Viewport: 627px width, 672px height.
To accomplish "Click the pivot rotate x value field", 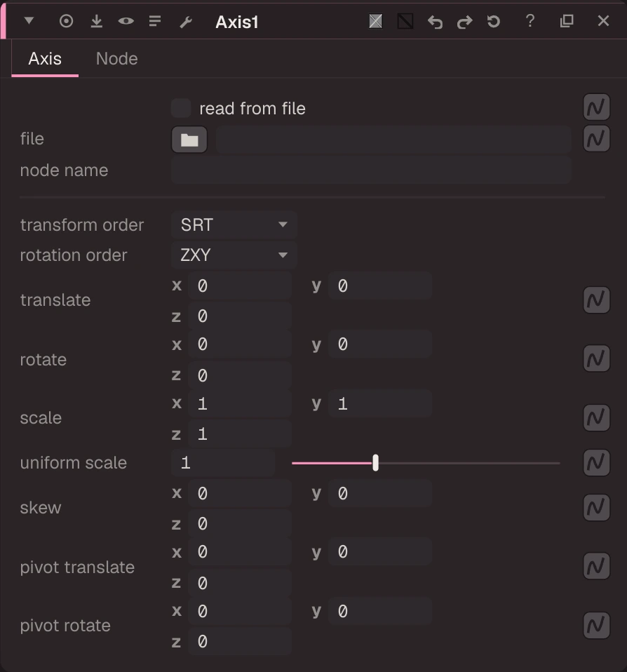I will [240, 611].
